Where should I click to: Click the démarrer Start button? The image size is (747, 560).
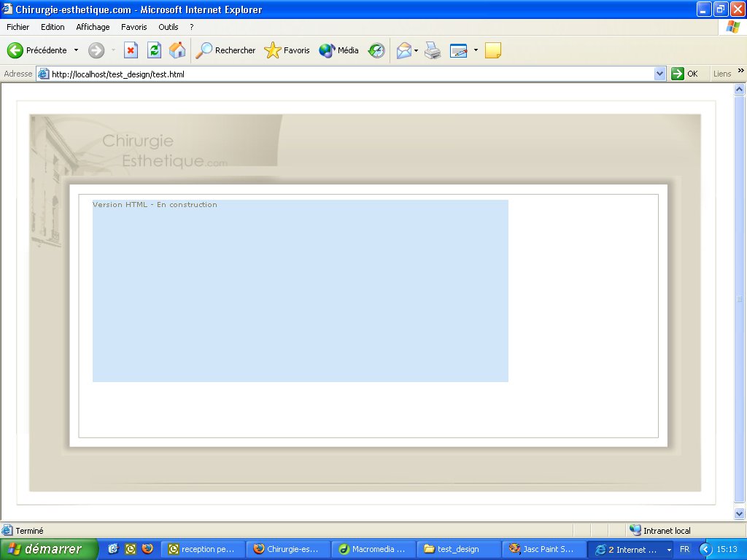[49, 549]
